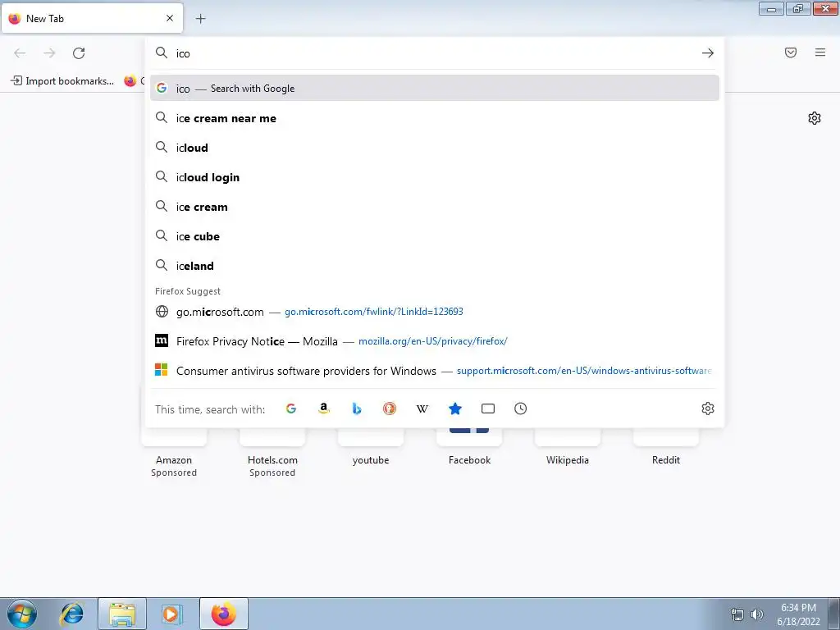Click in the address bar text field

click(x=434, y=53)
